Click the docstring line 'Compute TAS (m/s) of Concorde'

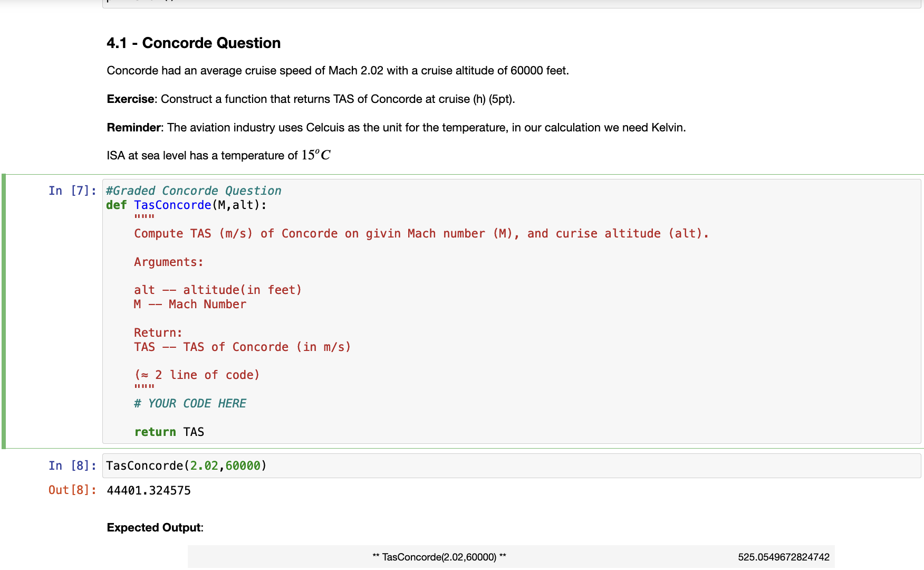point(421,233)
